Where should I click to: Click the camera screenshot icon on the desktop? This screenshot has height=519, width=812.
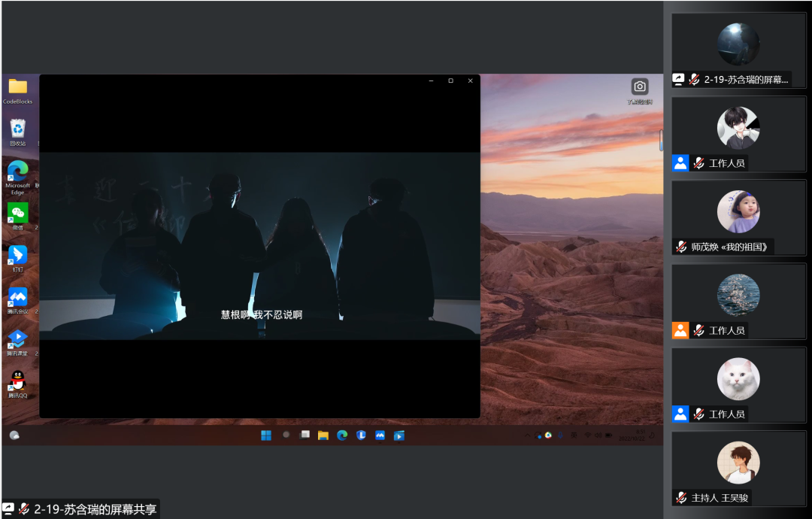coord(639,87)
